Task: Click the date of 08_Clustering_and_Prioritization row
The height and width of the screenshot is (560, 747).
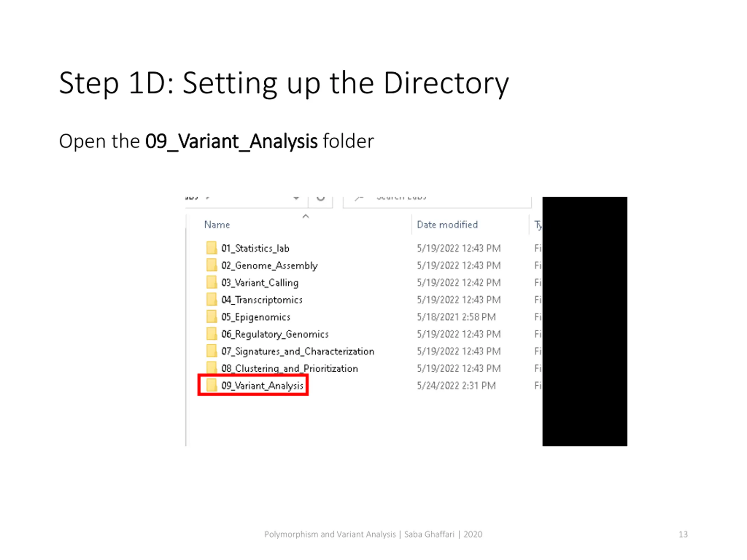Action: tap(459, 368)
